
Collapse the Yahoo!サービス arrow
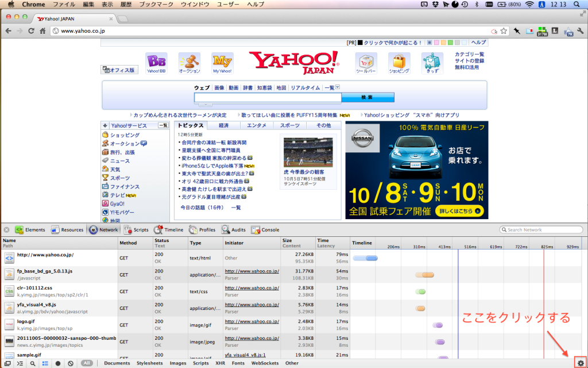[105, 125]
